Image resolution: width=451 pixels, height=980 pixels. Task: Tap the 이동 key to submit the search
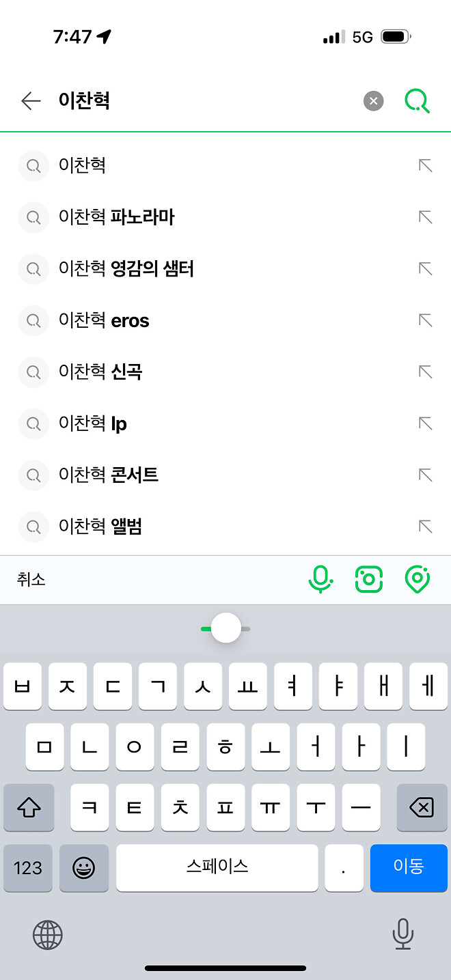409,868
